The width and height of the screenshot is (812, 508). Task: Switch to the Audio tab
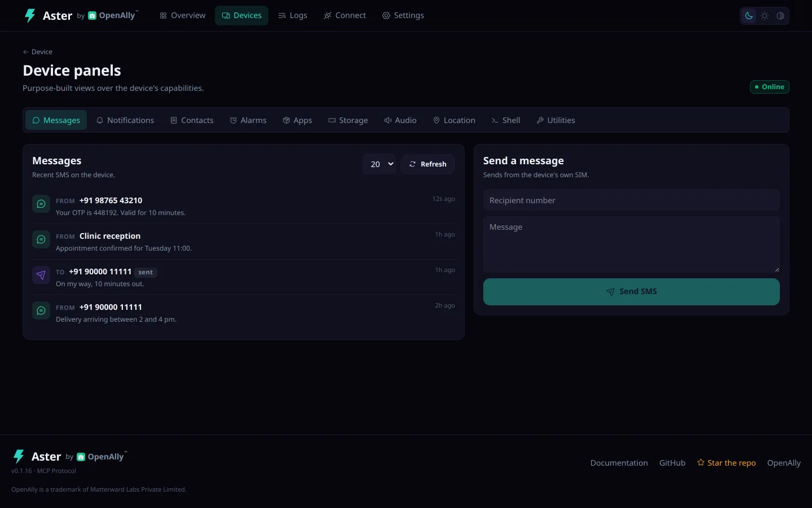click(400, 120)
